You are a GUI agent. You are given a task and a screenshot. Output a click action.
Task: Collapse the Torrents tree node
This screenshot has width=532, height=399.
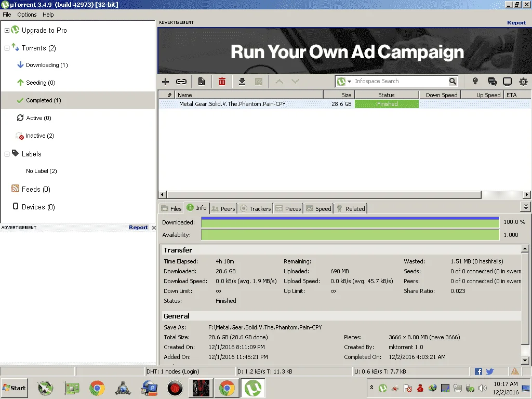pos(7,48)
